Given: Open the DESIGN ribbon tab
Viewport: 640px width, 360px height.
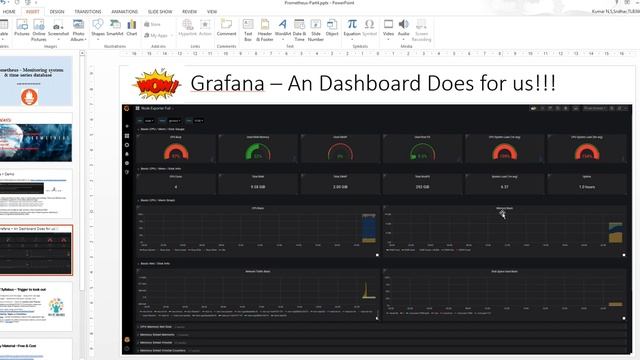Looking at the screenshot, I should pyautogui.click(x=57, y=12).
